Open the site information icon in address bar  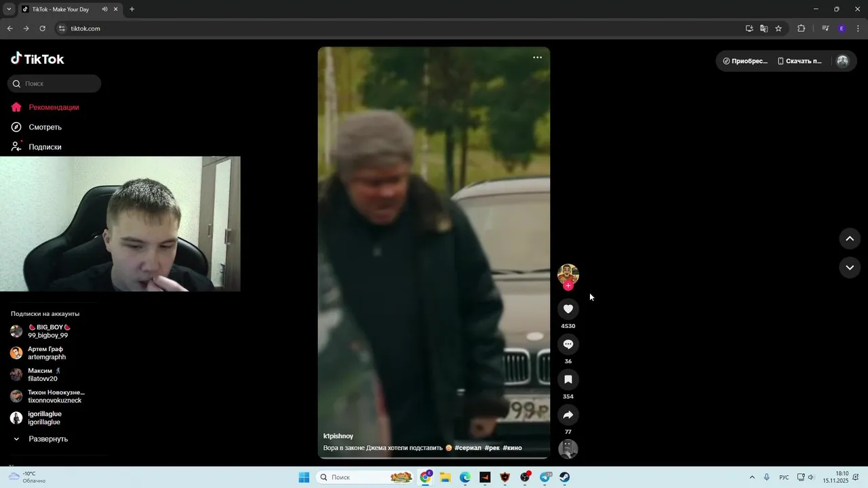click(x=62, y=28)
